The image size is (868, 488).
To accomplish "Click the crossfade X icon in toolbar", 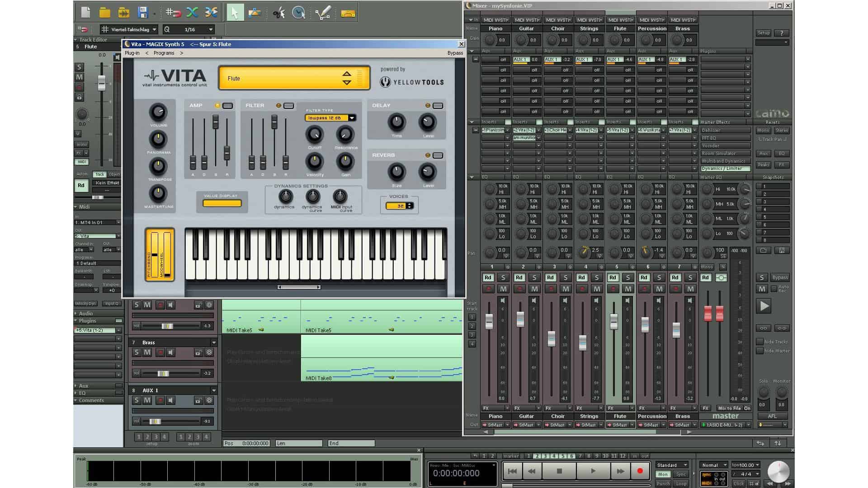I will pos(192,13).
